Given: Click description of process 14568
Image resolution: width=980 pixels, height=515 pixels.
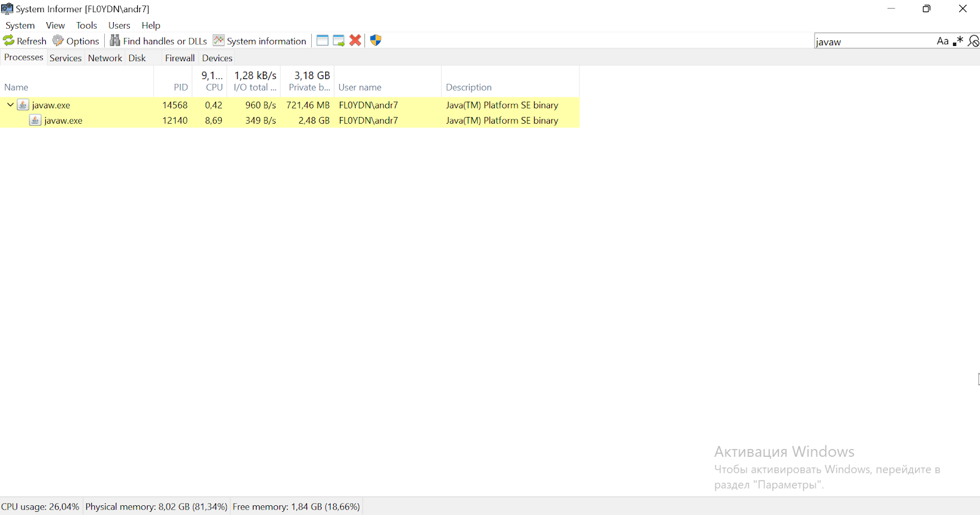Looking at the screenshot, I should (502, 105).
